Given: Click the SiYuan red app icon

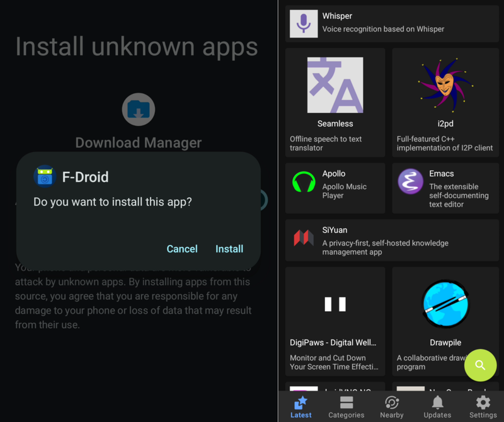Looking at the screenshot, I should click(304, 238).
